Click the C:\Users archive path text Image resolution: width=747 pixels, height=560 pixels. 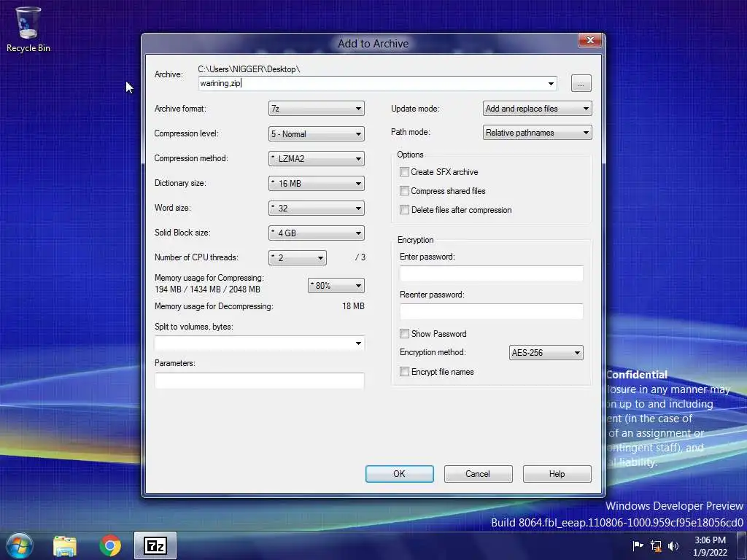tap(249, 69)
